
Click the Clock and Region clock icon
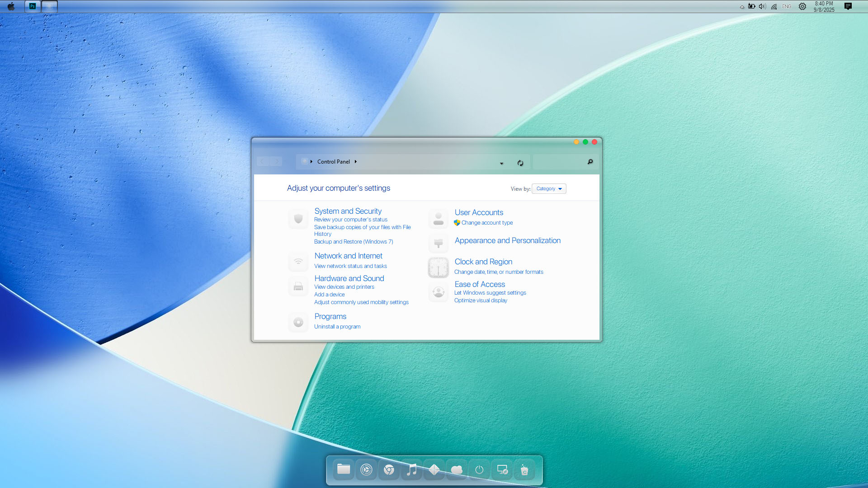[438, 268]
